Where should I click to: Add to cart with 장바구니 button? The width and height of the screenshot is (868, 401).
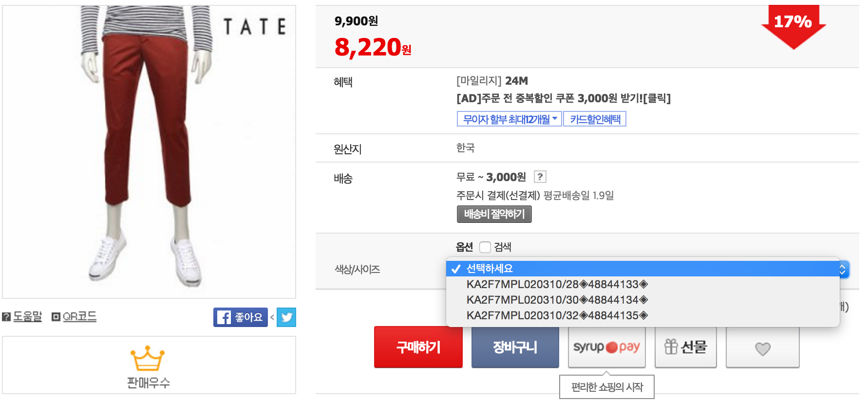pos(515,347)
